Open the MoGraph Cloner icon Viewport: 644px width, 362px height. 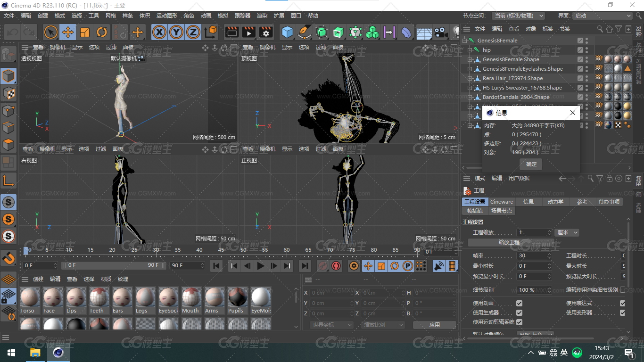coord(372,32)
